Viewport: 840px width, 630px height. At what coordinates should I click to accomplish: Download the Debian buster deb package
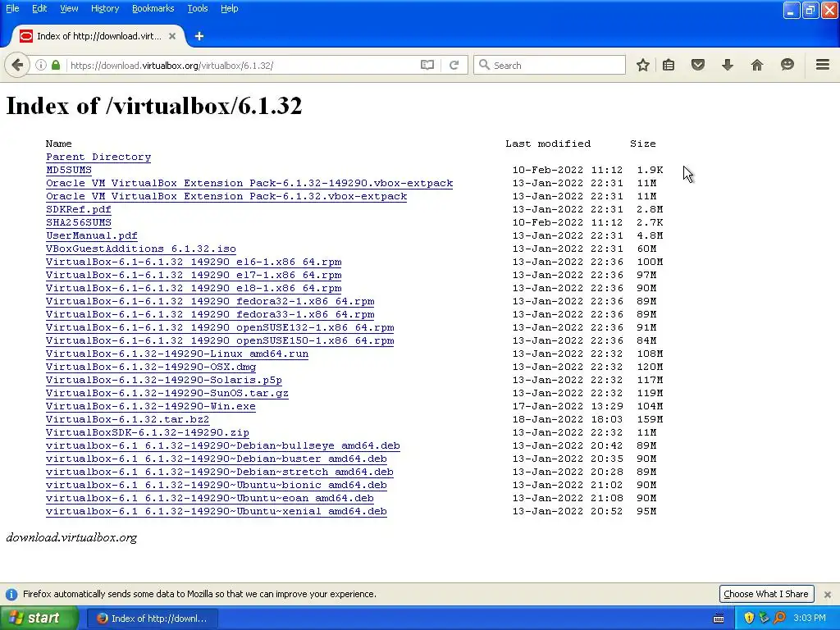click(217, 459)
